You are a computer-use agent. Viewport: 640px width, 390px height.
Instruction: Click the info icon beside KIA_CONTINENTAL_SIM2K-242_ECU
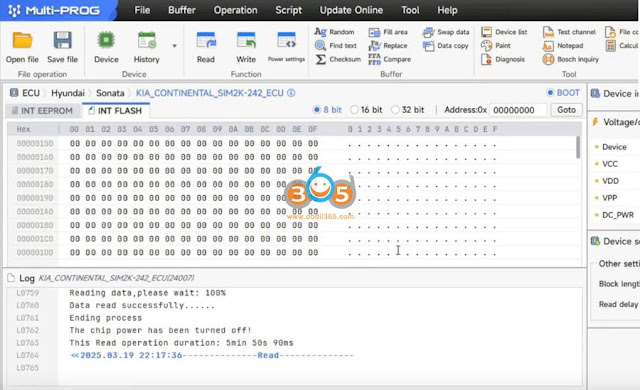tap(291, 93)
